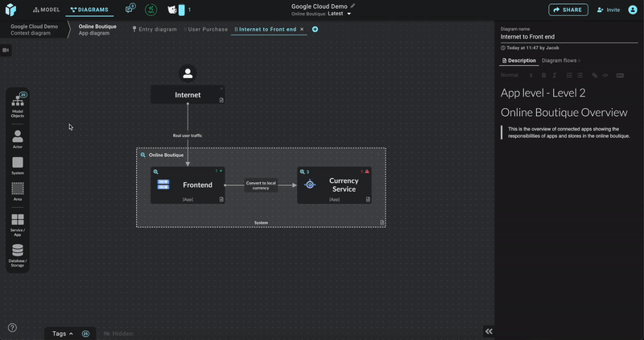Select the Database / Storage tool
644x340 pixels.
(17, 255)
